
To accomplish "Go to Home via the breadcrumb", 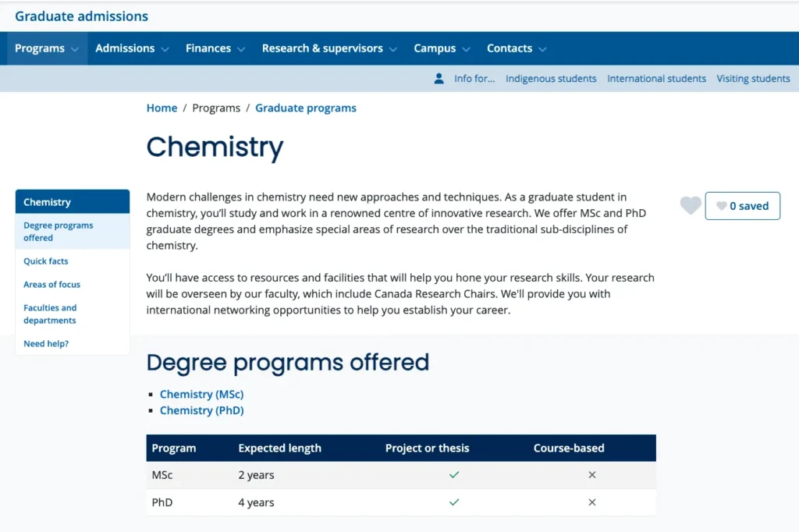I will click(x=162, y=108).
